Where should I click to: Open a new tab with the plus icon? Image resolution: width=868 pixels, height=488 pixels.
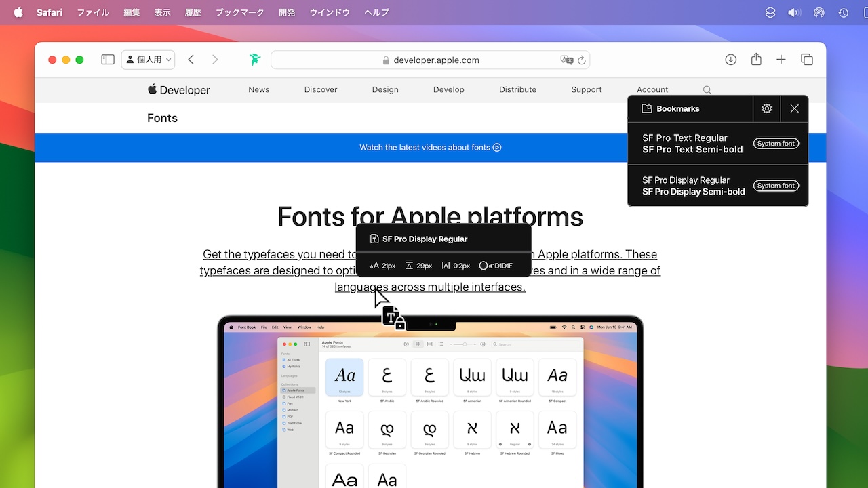click(x=781, y=60)
